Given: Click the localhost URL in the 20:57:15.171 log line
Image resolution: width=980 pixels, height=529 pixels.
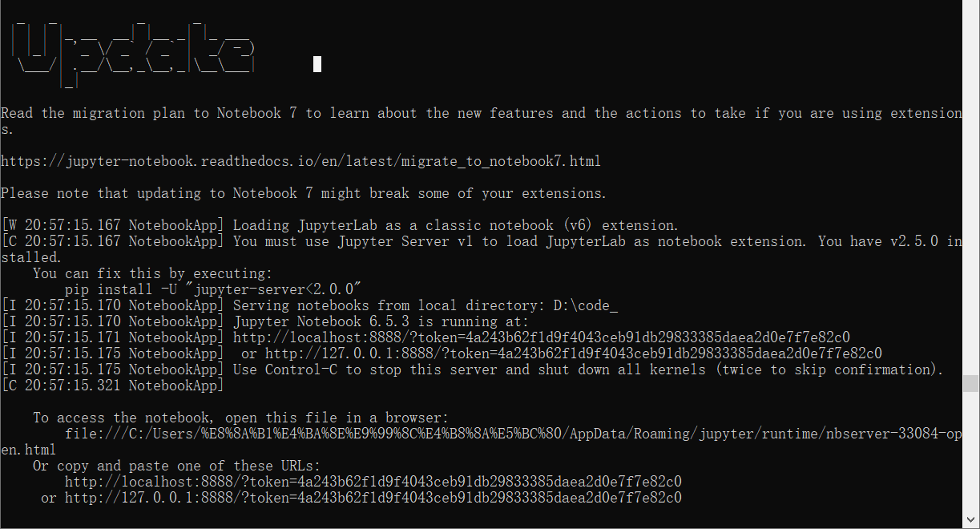Looking at the screenshot, I should click(541, 337).
